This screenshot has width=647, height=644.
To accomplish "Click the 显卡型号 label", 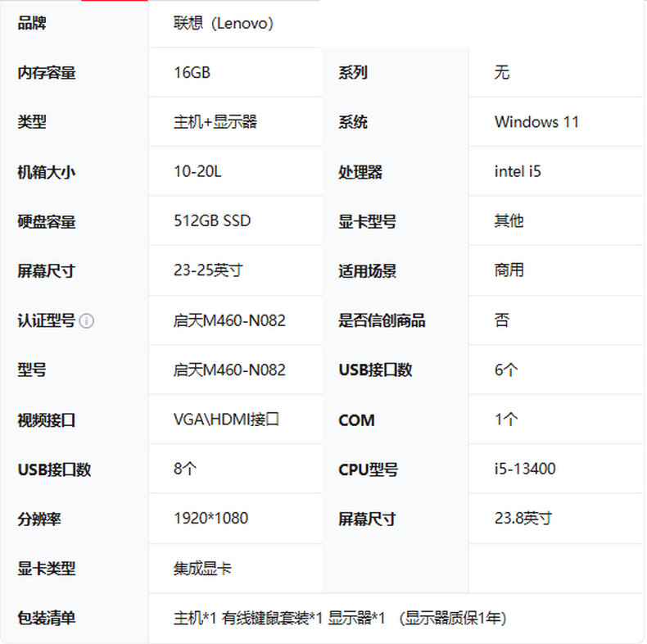I will click(x=367, y=221).
